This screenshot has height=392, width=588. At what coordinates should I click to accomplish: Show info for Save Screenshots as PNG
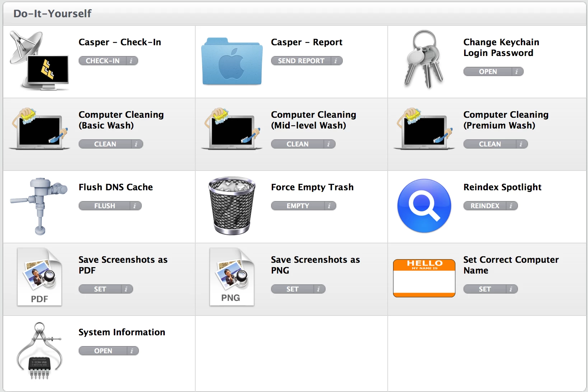click(319, 289)
